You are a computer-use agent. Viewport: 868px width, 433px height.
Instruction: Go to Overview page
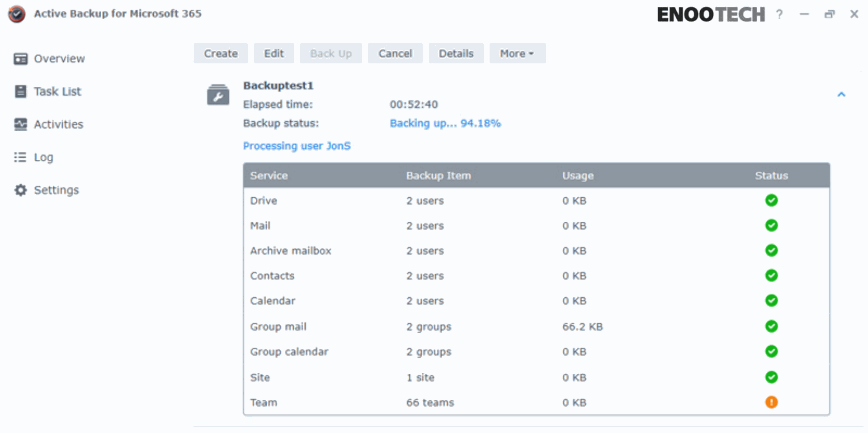[x=59, y=59]
